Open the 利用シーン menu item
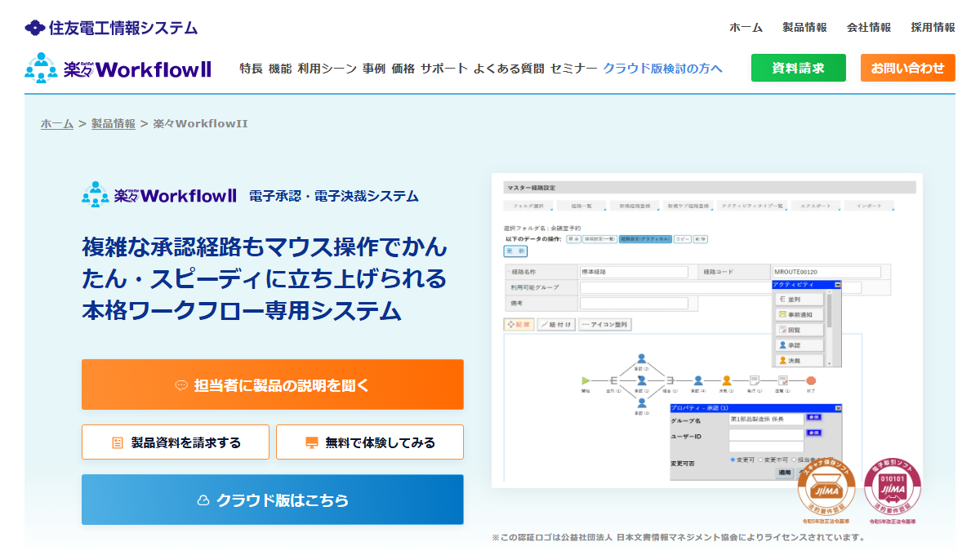 pyautogui.click(x=327, y=69)
